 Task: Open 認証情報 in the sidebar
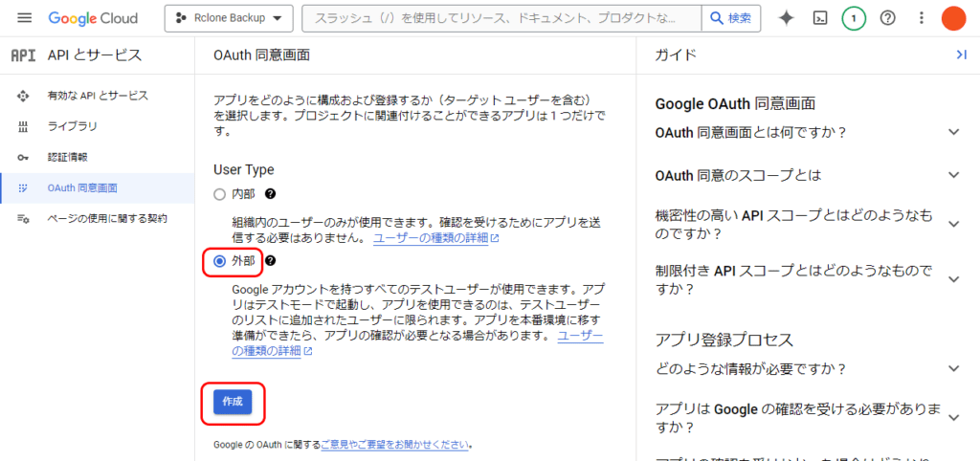[x=98, y=157]
